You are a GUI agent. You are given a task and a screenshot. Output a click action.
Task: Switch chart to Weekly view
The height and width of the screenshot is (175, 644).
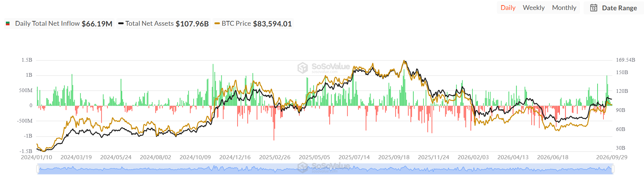(x=533, y=8)
